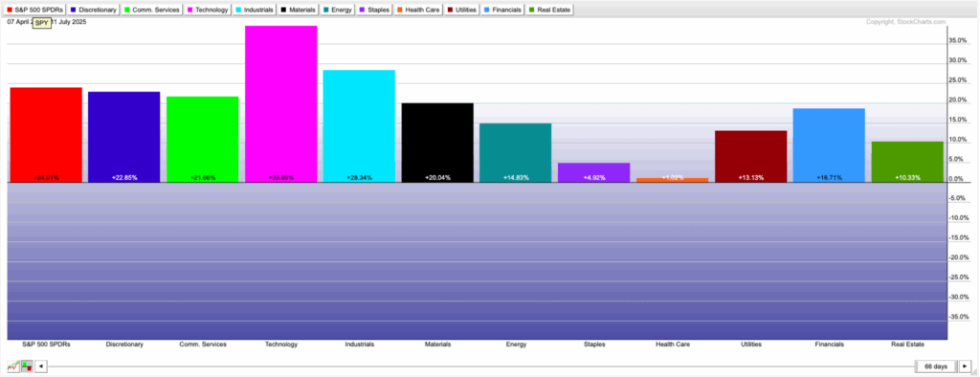This screenshot has height=377, width=980.
Task: Toggle the Real Estate legend button
Action: pos(549,10)
